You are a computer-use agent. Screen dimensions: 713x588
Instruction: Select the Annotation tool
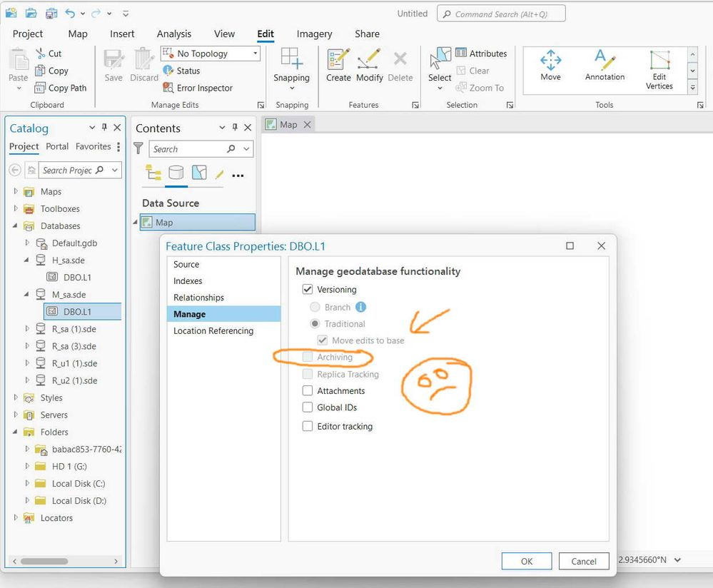click(x=605, y=65)
